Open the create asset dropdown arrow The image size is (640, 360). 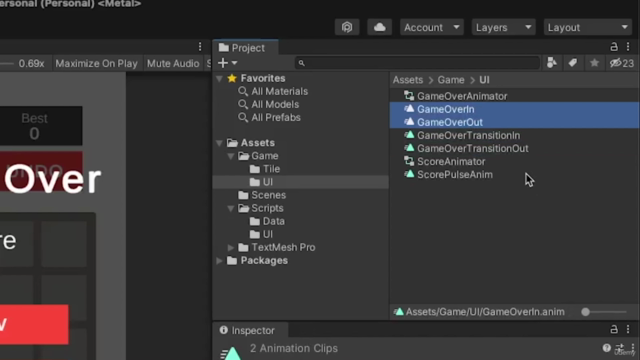[234, 63]
